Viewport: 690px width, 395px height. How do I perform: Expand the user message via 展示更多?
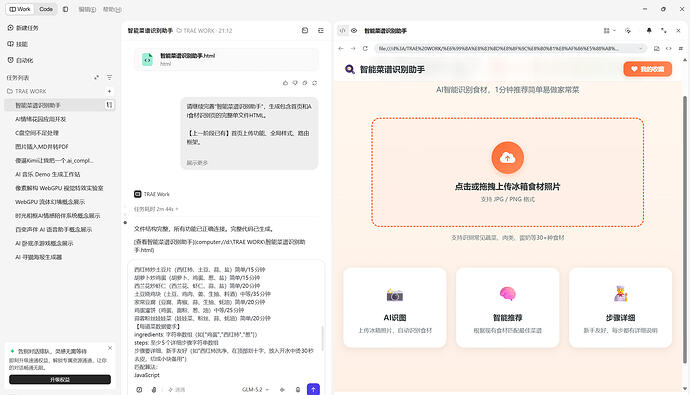tap(197, 163)
